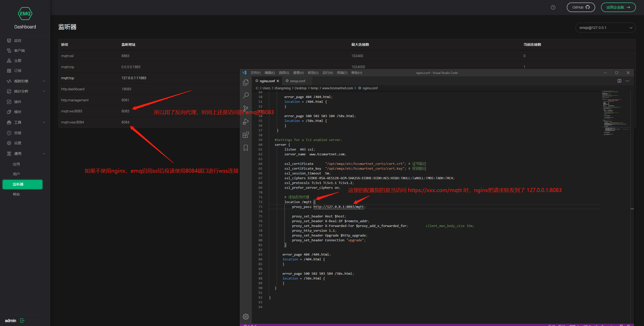
Task: Open VS Code 选择(S) menu
Action: pyautogui.click(x=284, y=73)
